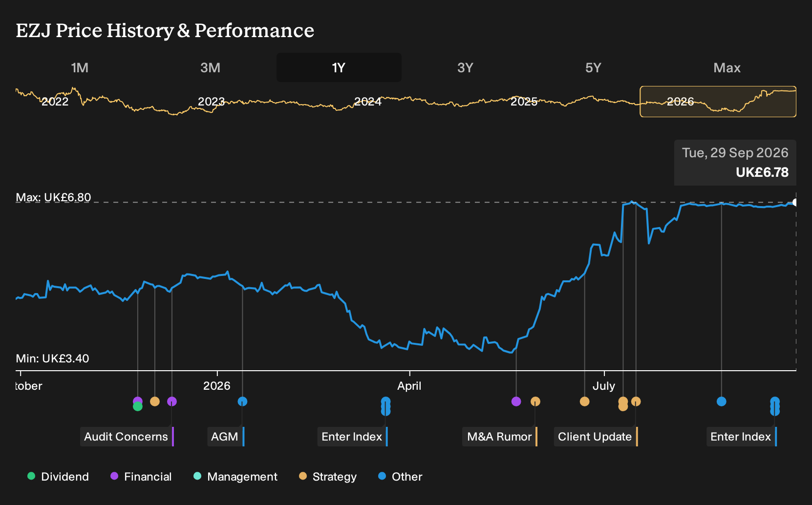
Task: Click the blue AGM event marker dot
Action: (x=242, y=401)
